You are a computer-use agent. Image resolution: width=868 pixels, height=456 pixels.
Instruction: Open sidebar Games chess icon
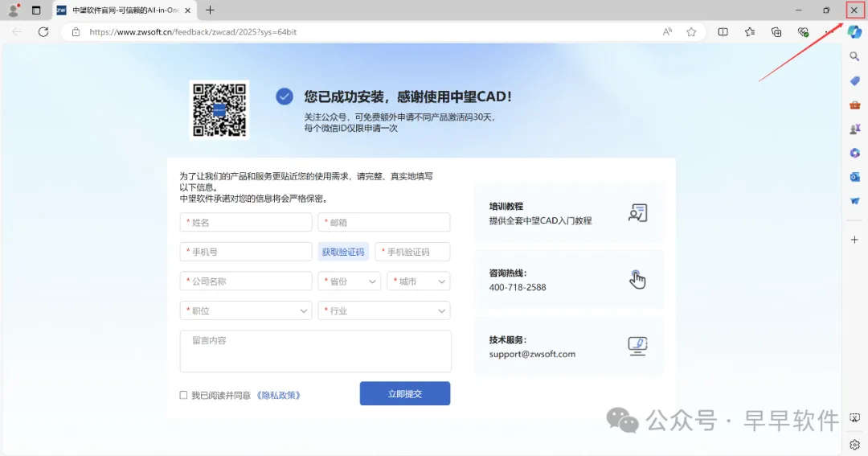[854, 129]
